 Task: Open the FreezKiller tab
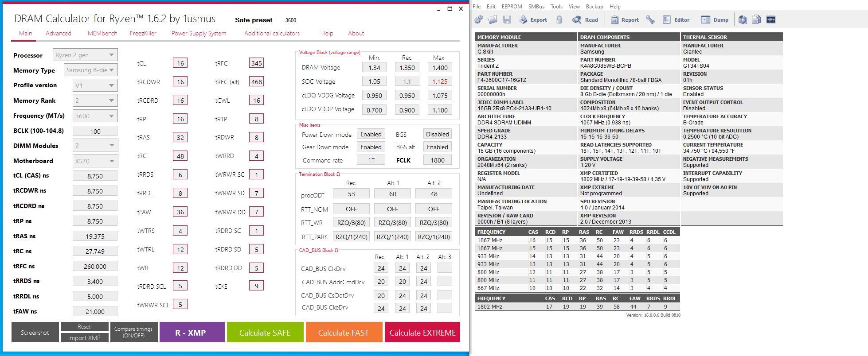pos(143,33)
